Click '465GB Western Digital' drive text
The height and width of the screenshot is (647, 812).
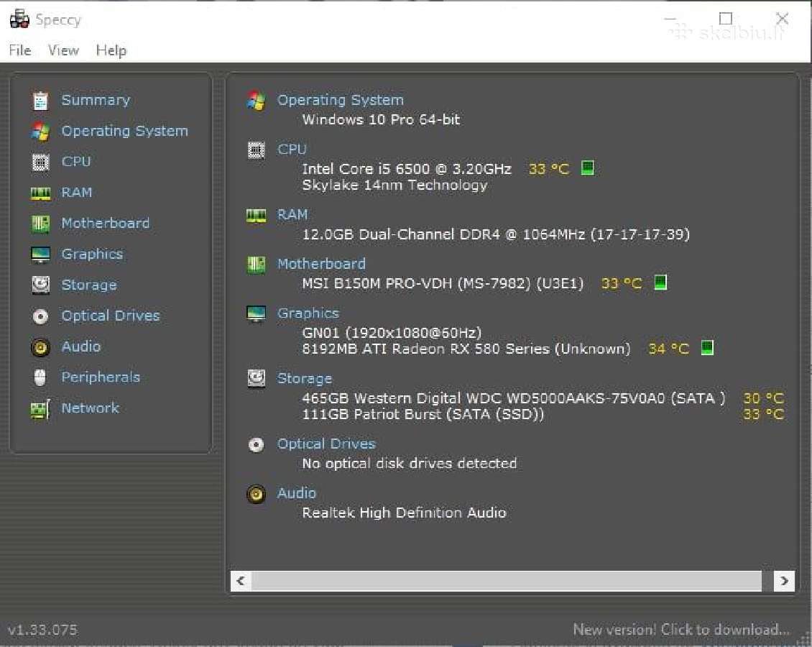click(x=514, y=398)
